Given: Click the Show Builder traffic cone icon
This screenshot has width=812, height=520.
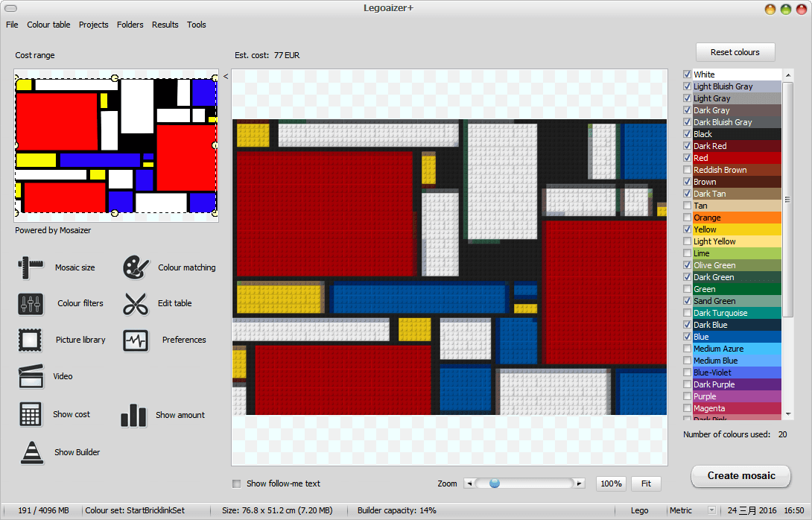Looking at the screenshot, I should pos(32,453).
